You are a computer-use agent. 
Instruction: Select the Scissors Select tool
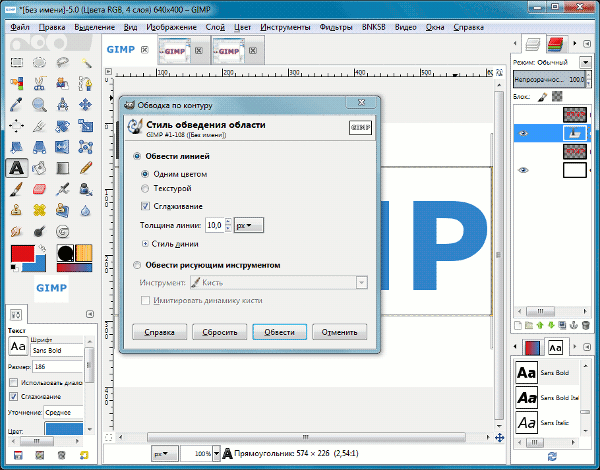(x=39, y=83)
